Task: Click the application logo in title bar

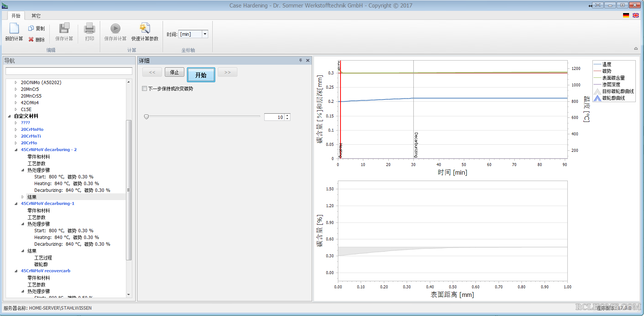Action: pos(5,6)
